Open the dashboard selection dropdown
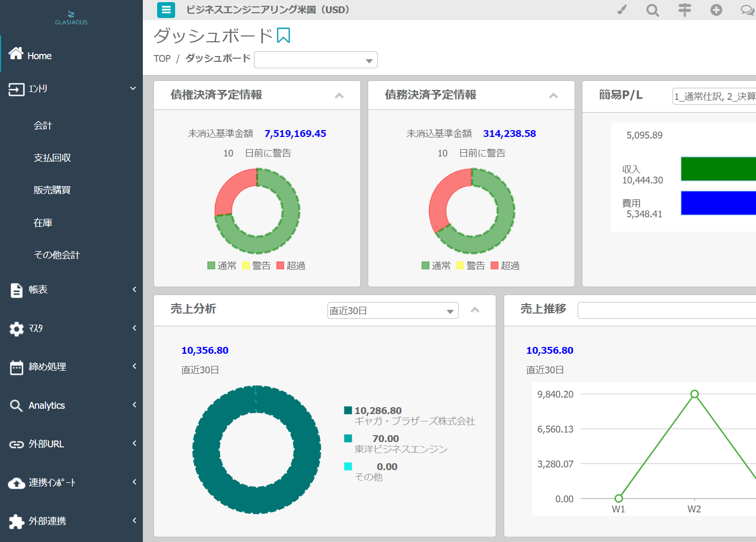The image size is (756, 542). click(316, 60)
